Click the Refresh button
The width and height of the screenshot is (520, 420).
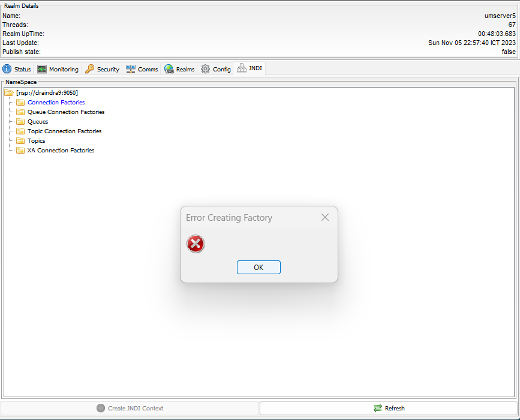[x=389, y=408]
